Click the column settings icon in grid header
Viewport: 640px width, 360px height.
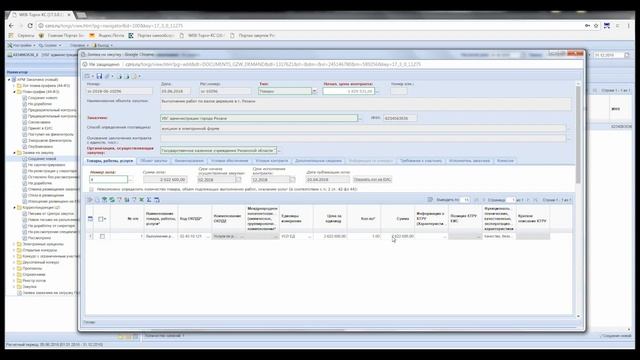coord(91,219)
